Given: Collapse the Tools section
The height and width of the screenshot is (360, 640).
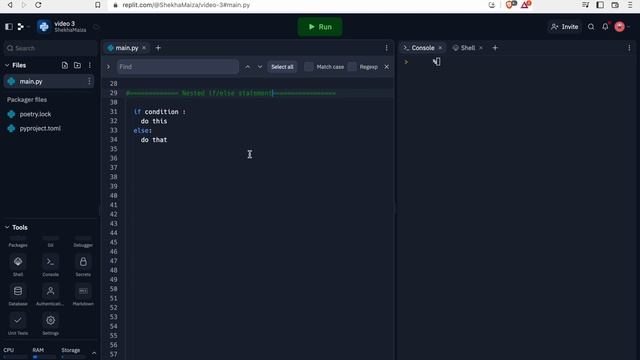Looking at the screenshot, I should click(7, 227).
